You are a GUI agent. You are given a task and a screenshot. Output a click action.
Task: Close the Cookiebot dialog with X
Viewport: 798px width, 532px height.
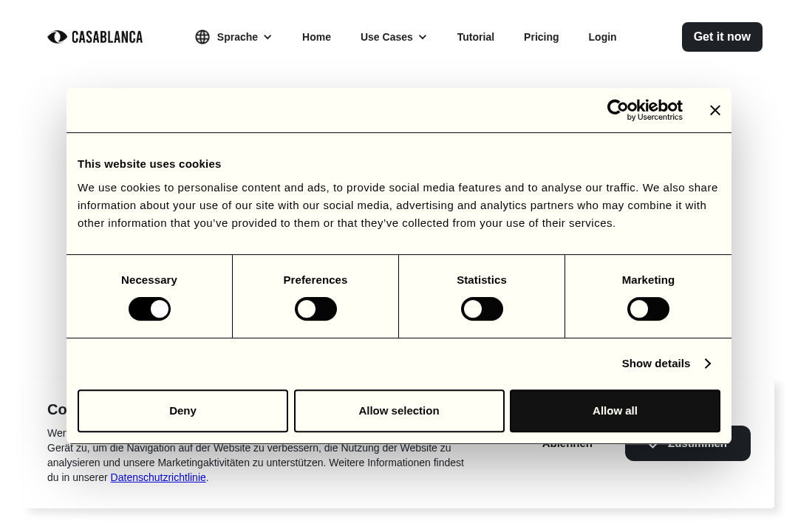[x=715, y=111]
